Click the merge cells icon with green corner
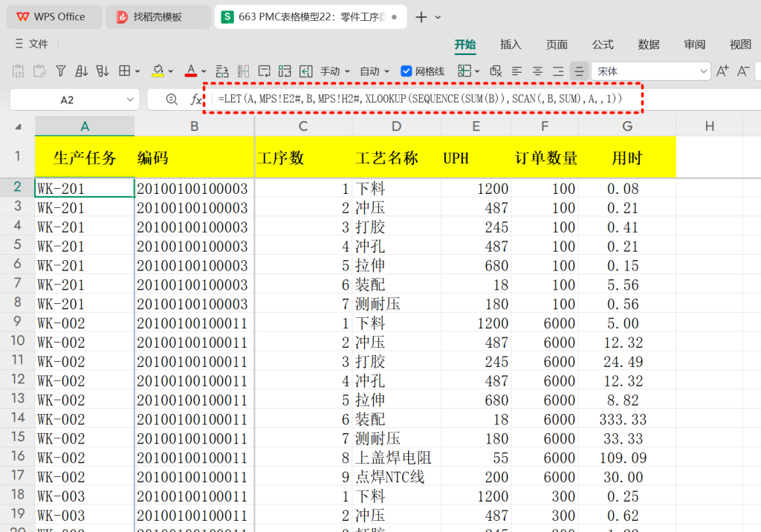 [285, 71]
